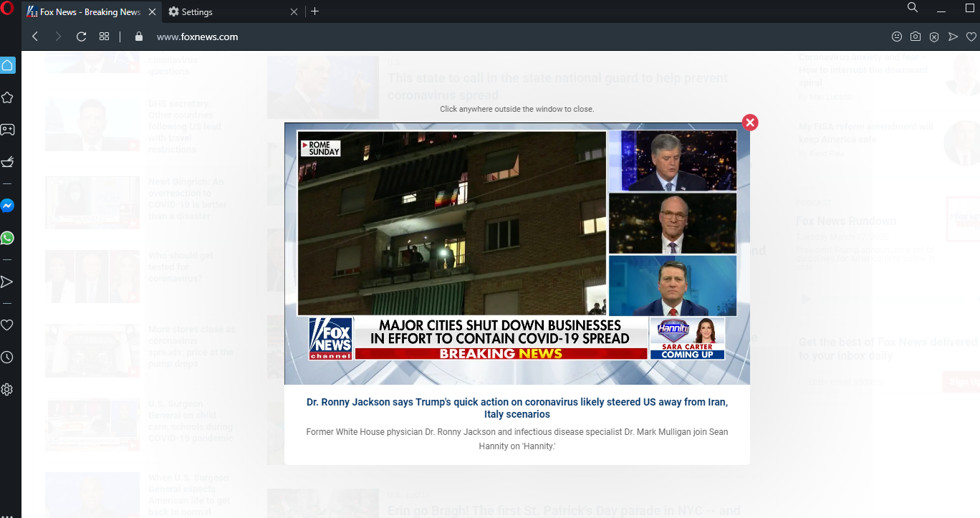Open Fox News Rundown podcast link
The width and height of the screenshot is (980, 518).
coord(846,221)
